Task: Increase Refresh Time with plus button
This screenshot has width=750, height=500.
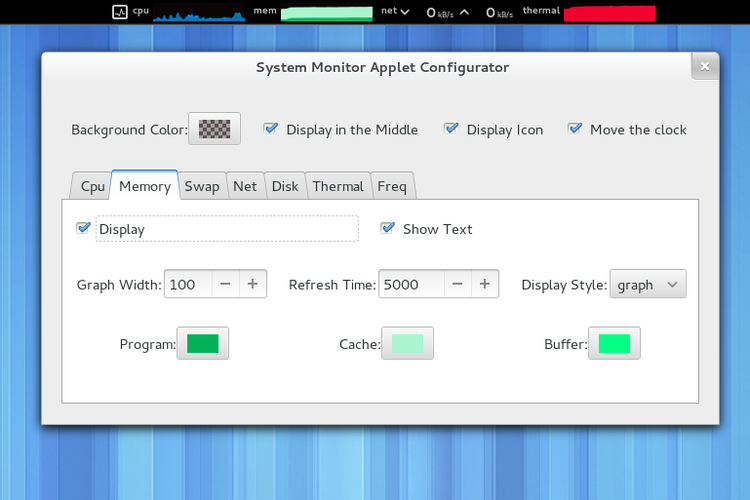Action: click(x=485, y=284)
